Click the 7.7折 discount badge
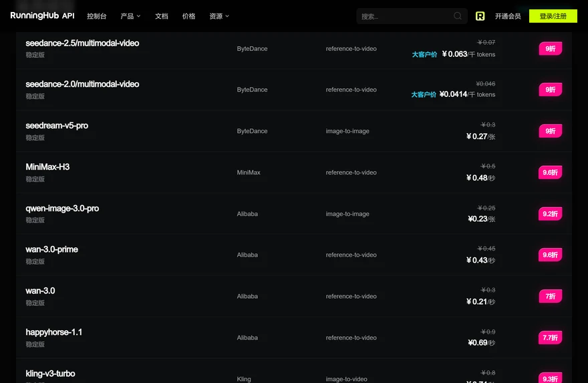This screenshot has height=383, width=588. pyautogui.click(x=550, y=338)
